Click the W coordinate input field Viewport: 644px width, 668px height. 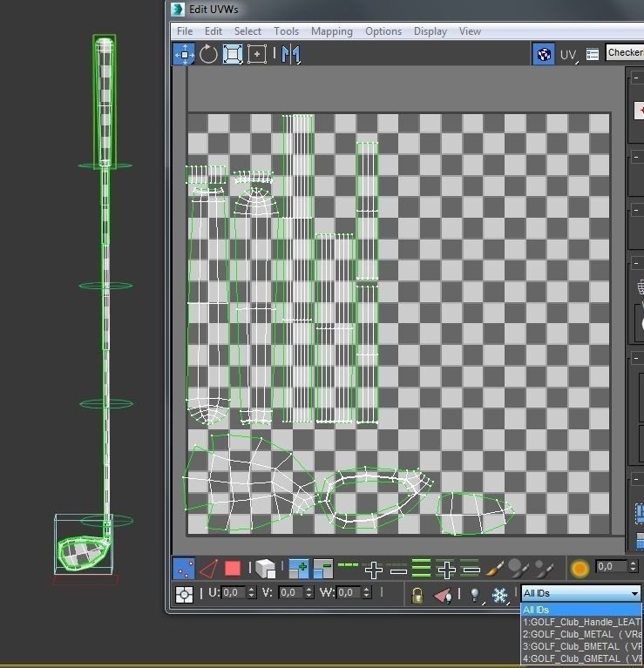point(349,592)
